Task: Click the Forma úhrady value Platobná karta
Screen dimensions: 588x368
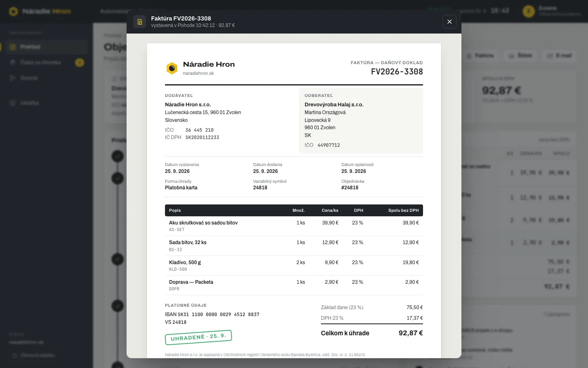Action: tap(181, 188)
